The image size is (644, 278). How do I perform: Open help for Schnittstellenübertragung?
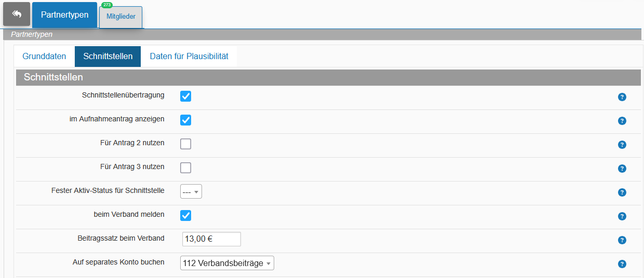pos(622,97)
